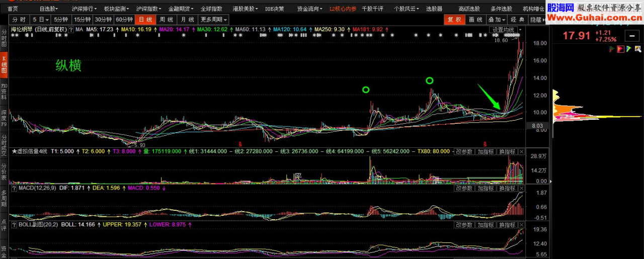This screenshot has width=644, height=259.
Task: Select the 周线 weekly period
Action: point(166,20)
